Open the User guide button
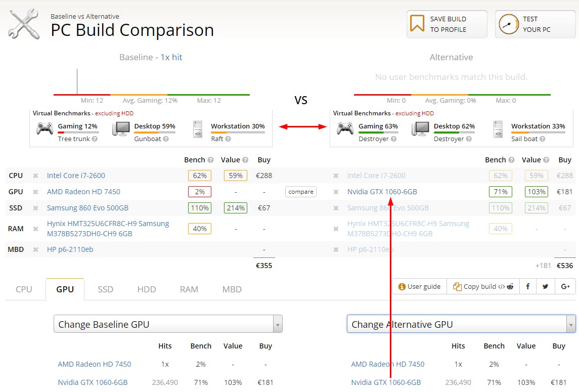579x392 pixels. 420,286
